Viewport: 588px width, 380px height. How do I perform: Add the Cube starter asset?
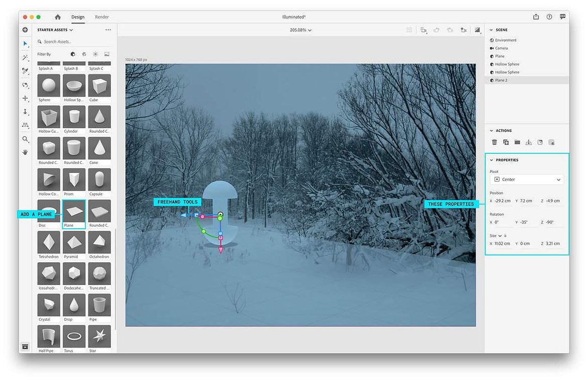pos(99,86)
